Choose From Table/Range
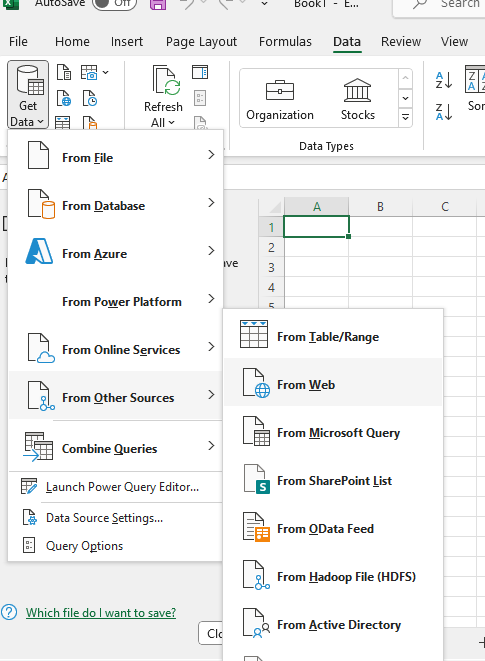The image size is (485, 661). [333, 336]
